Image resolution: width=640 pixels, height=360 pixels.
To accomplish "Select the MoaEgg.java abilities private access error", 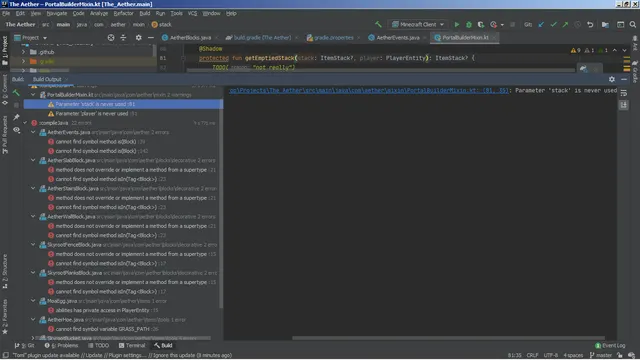I will click(102, 310).
